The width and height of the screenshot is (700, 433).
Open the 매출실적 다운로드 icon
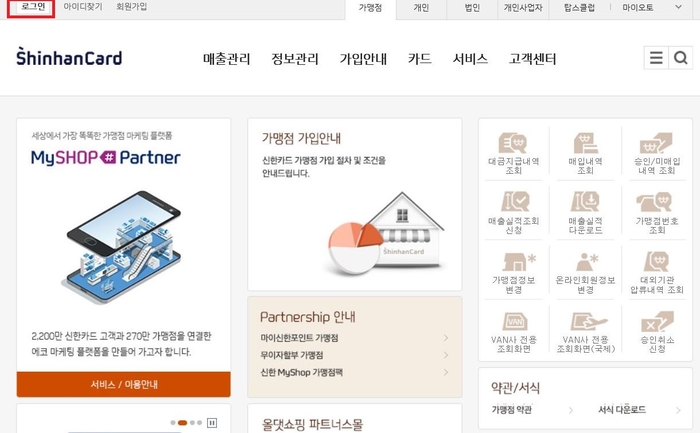tap(585, 213)
